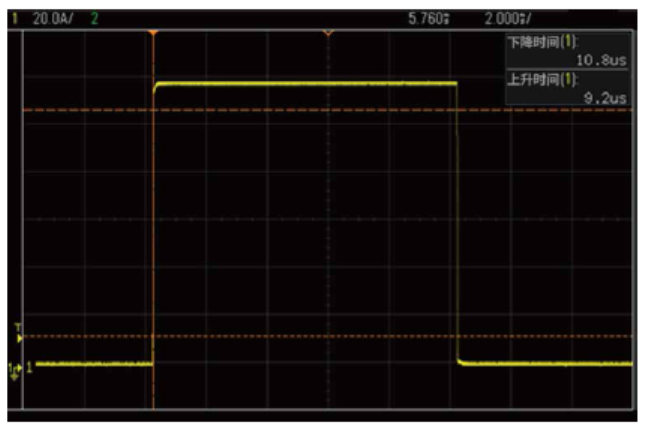
Task: Select the 10.8us fall time value
Action: pos(601,61)
